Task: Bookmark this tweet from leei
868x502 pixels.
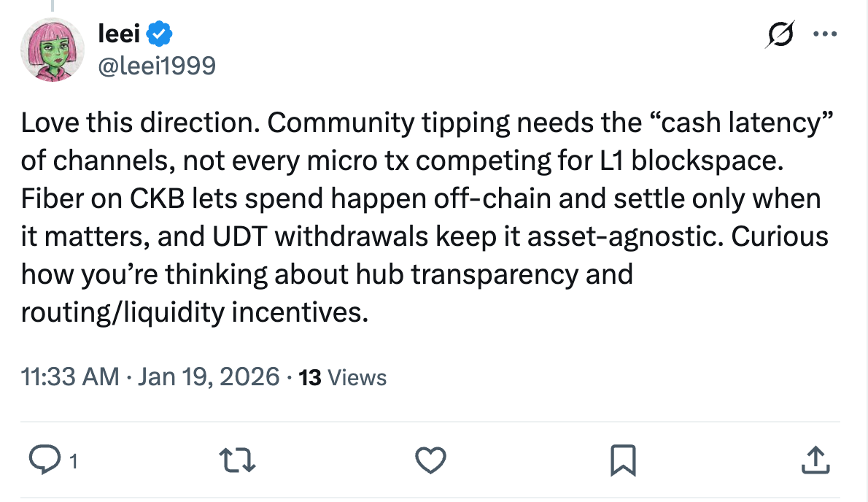Action: 624,459
